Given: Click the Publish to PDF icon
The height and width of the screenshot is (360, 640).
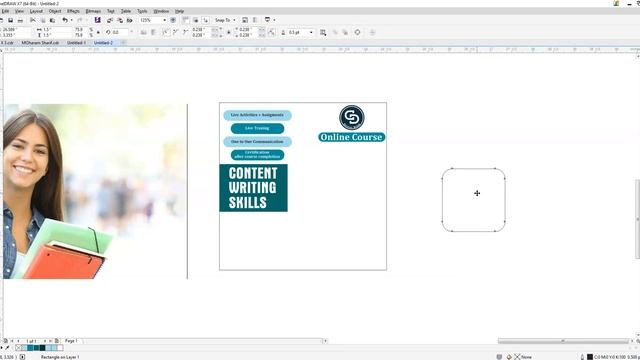Looking at the screenshot, I should [x=130, y=20].
